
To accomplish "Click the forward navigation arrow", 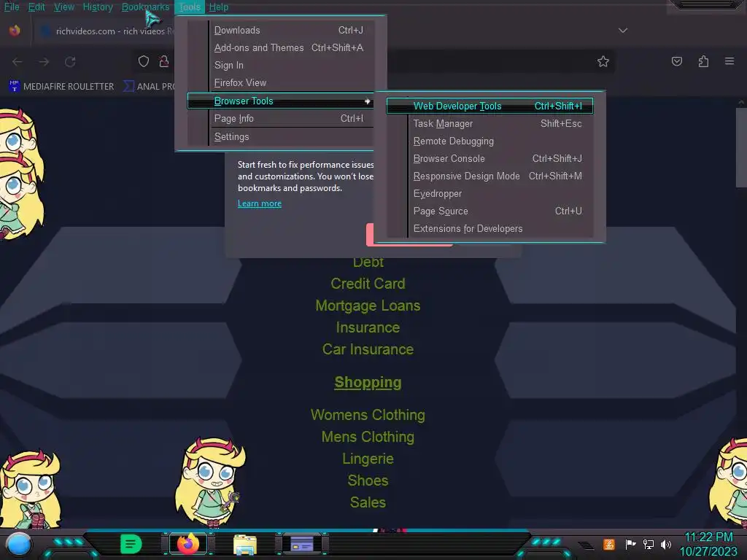I will pos(44,62).
